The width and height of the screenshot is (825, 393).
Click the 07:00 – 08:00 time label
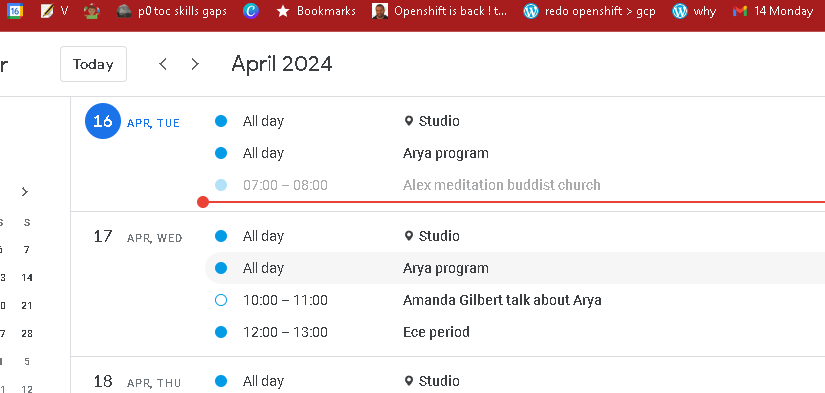(285, 185)
